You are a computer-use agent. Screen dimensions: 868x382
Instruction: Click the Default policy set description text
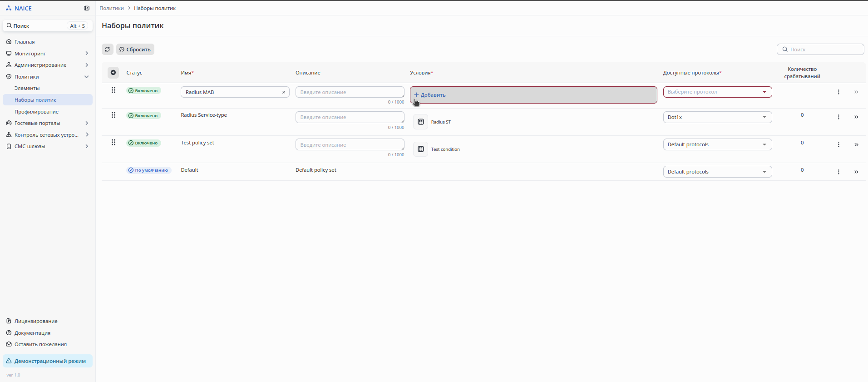316,170
